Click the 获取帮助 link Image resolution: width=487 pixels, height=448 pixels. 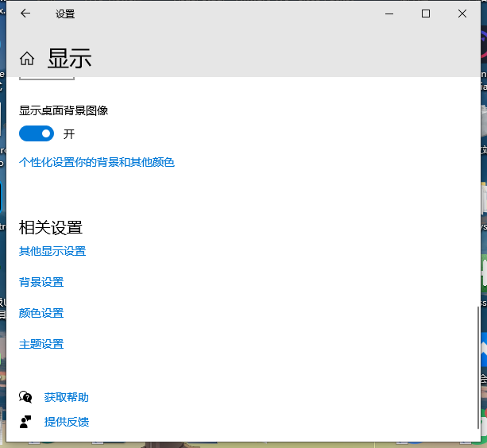(67, 397)
